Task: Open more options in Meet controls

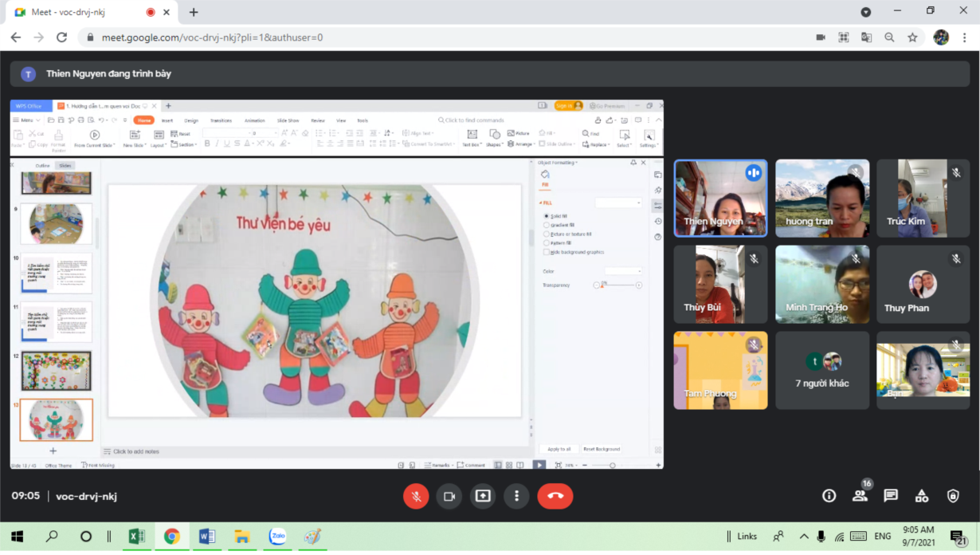Action: point(516,496)
